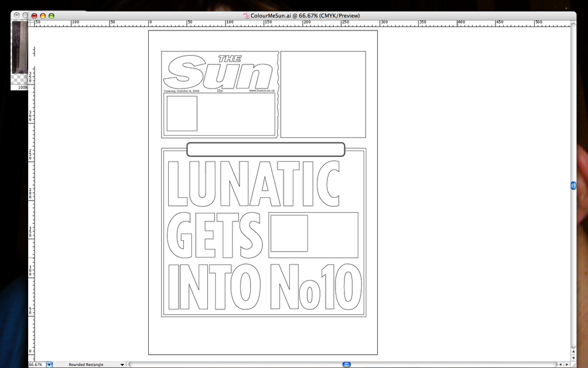Click the scroll up arrow of vertical scrollbar
This screenshot has width=588, height=368.
pos(574,352)
